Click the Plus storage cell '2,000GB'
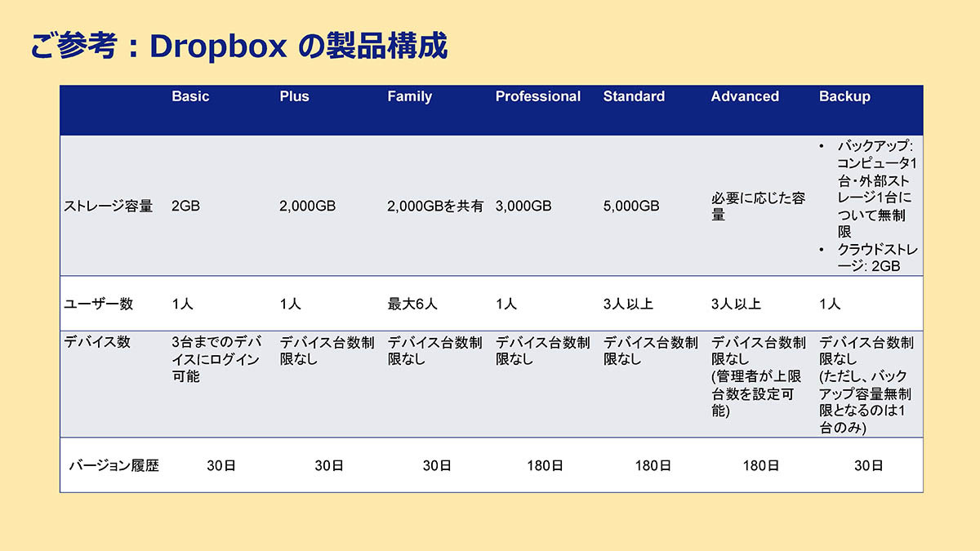Screen dimensions: 980x551 tap(307, 207)
